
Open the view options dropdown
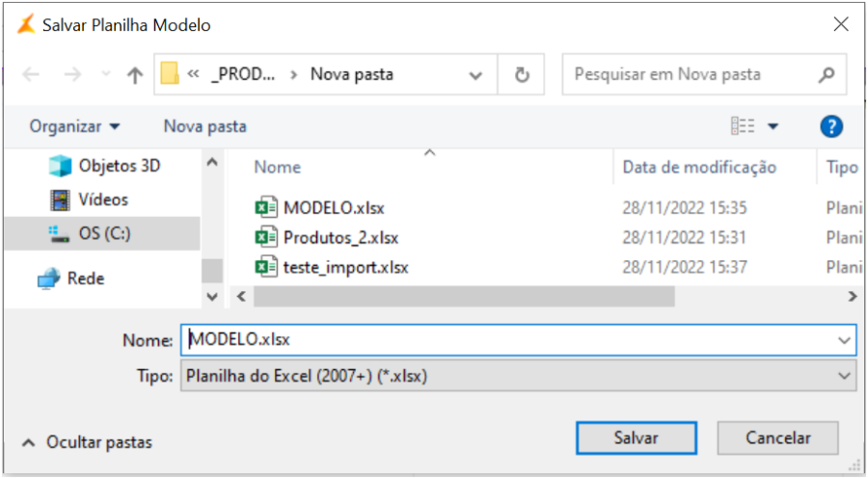pyautogui.click(x=773, y=126)
